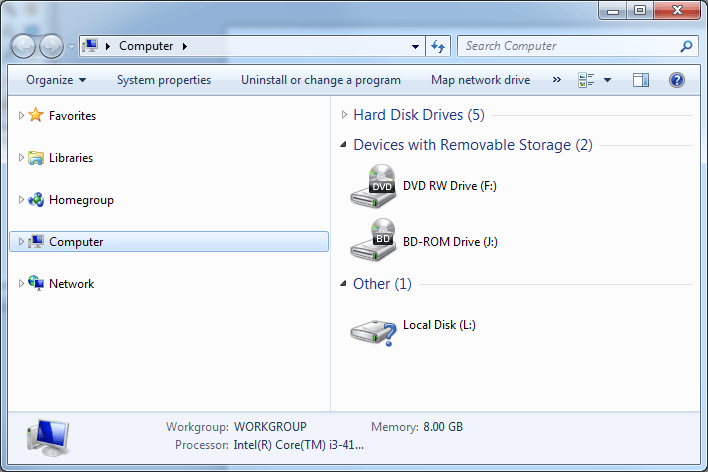
Task: Click the refresh button beside address bar
Action: [x=438, y=46]
